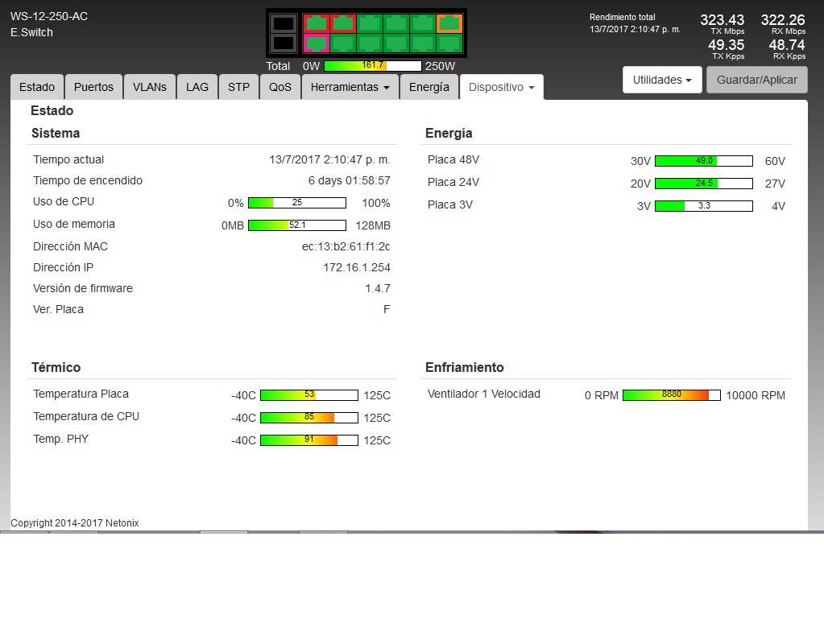
Task: Click the upper black SFP port icon
Action: 283,23
